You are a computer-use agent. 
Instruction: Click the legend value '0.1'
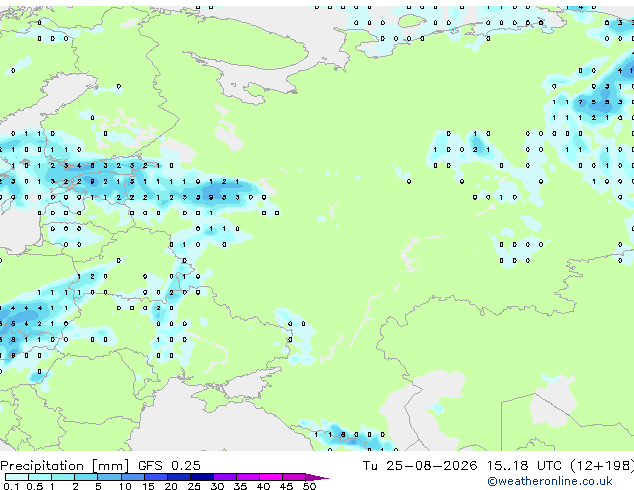pyautogui.click(x=12, y=486)
